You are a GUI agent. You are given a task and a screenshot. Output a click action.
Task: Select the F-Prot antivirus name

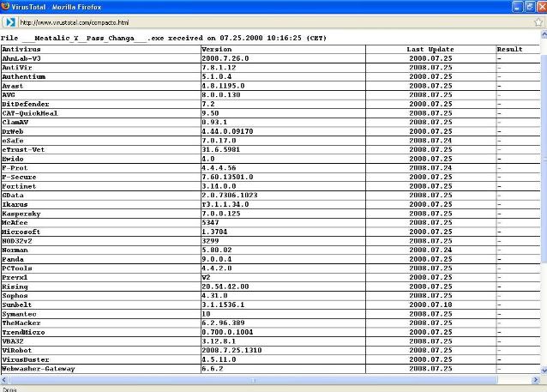coord(15,168)
